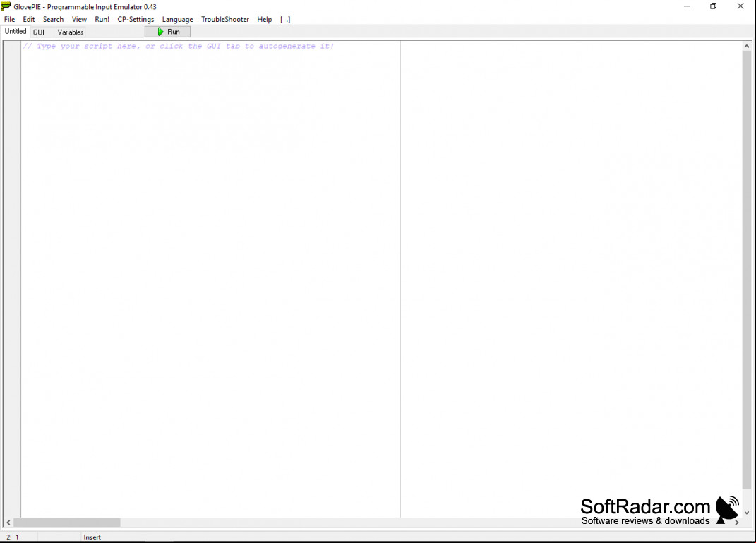Open the Run! menu

pyautogui.click(x=102, y=19)
